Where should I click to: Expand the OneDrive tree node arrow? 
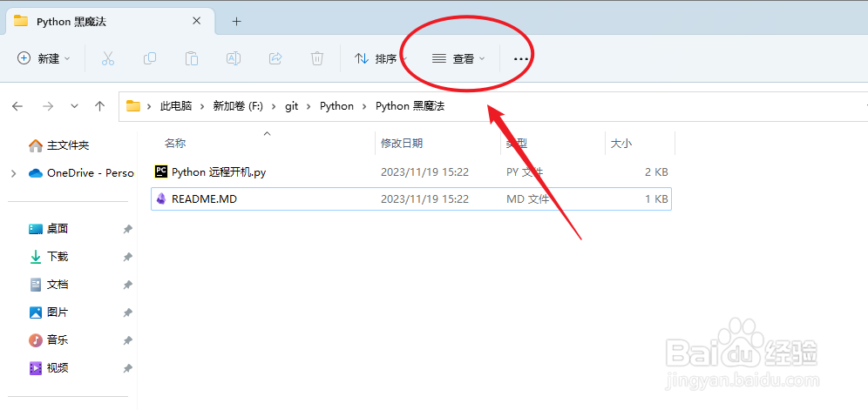point(13,174)
